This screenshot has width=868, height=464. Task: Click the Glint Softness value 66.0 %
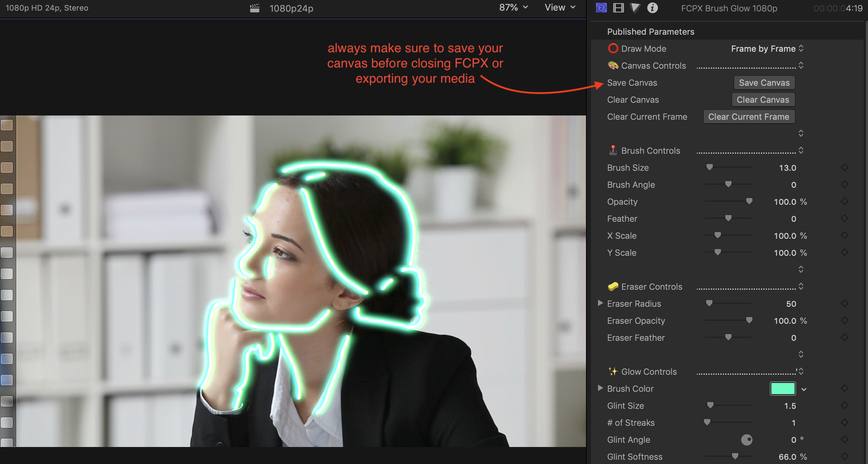(793, 457)
